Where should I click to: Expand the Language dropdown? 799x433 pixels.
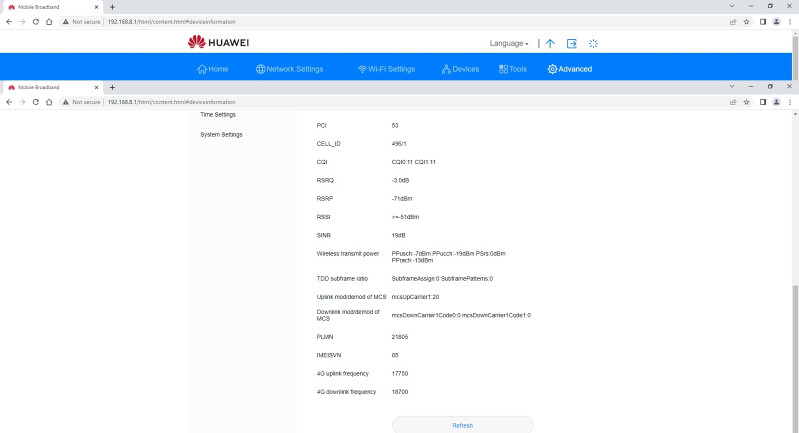[x=509, y=44]
